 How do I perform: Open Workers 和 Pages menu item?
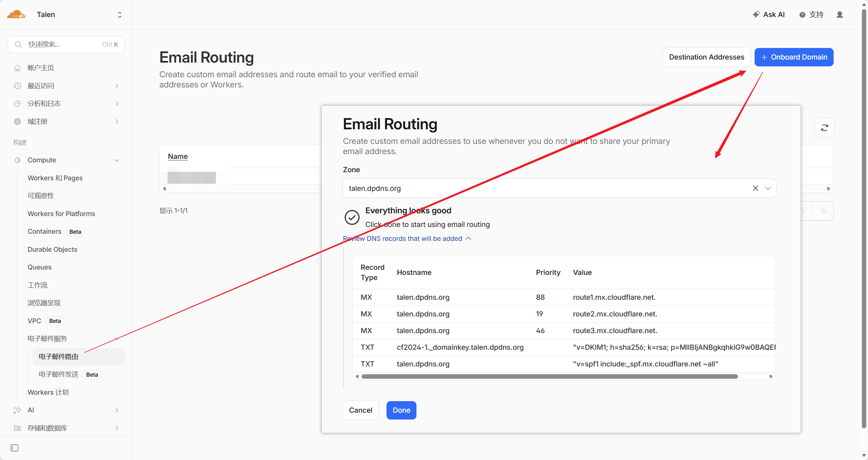(x=55, y=178)
